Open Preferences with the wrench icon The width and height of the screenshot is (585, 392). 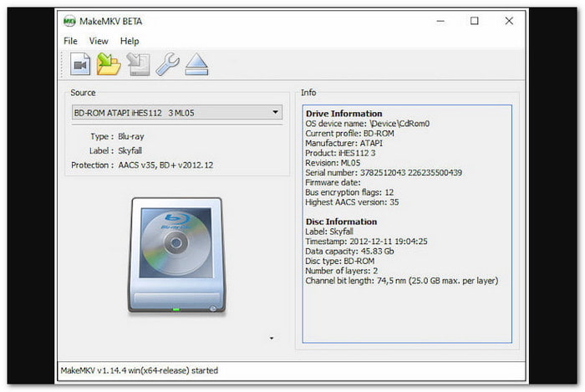tap(166, 64)
